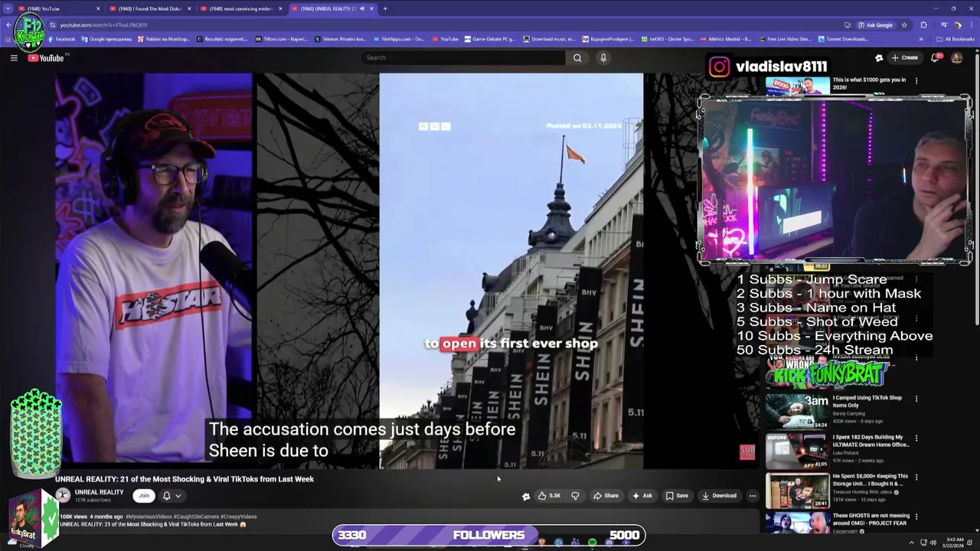Like the video with thumbs up
Image resolution: width=980 pixels, height=551 pixels.
tap(549, 496)
